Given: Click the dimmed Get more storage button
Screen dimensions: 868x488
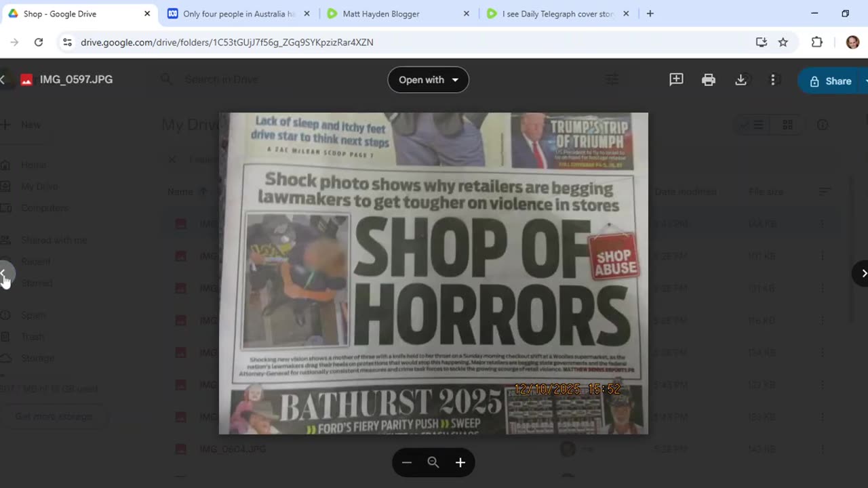Looking at the screenshot, I should tap(53, 416).
